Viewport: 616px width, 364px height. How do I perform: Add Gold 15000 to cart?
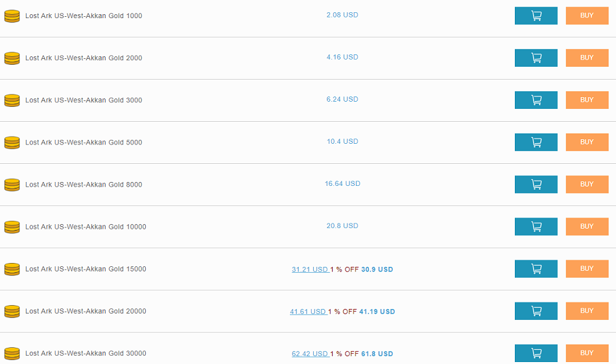(536, 269)
